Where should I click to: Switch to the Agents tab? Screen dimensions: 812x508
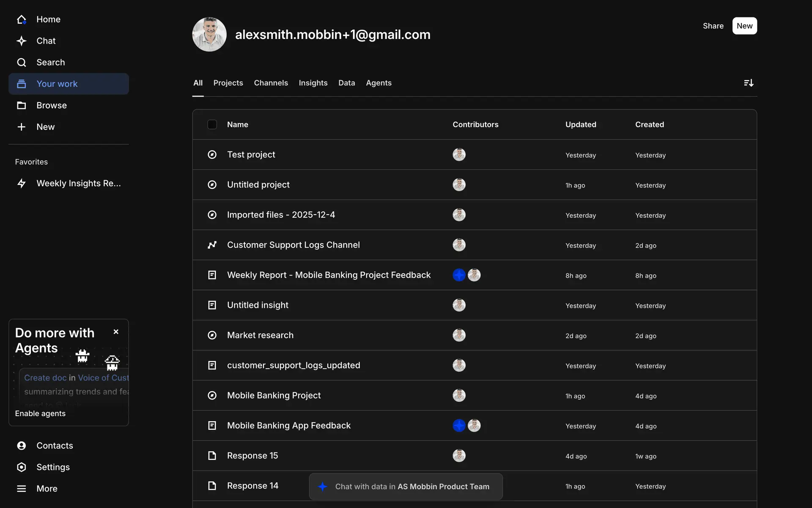pyautogui.click(x=379, y=83)
